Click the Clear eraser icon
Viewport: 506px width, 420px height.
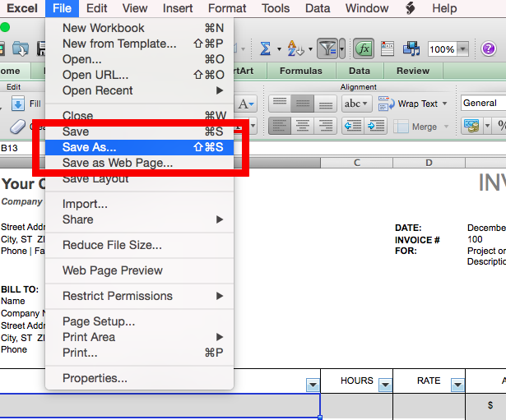17,127
